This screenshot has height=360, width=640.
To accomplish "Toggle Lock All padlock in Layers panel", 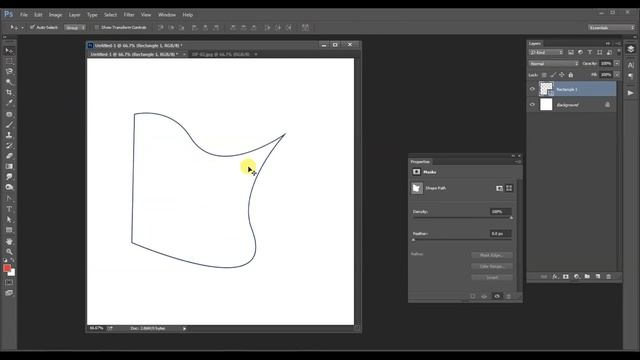I will click(x=571, y=75).
